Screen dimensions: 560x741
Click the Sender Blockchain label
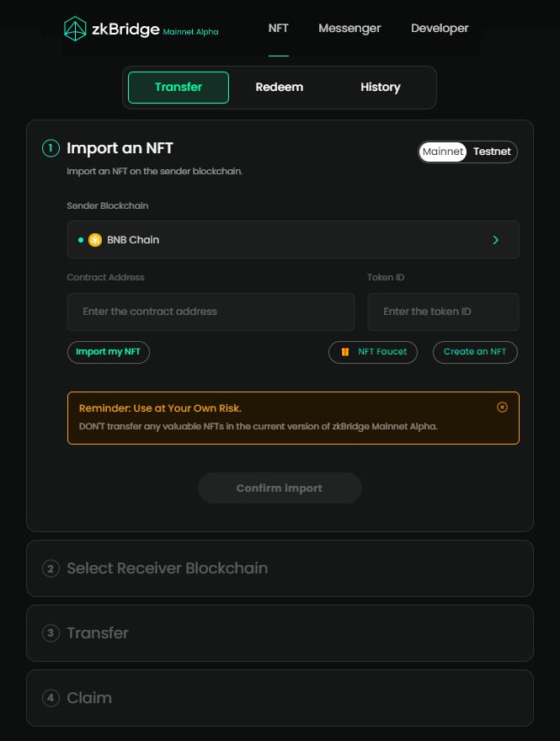107,205
